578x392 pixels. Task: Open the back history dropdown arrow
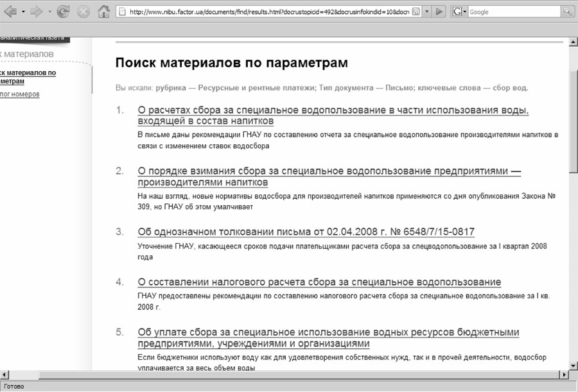click(23, 12)
